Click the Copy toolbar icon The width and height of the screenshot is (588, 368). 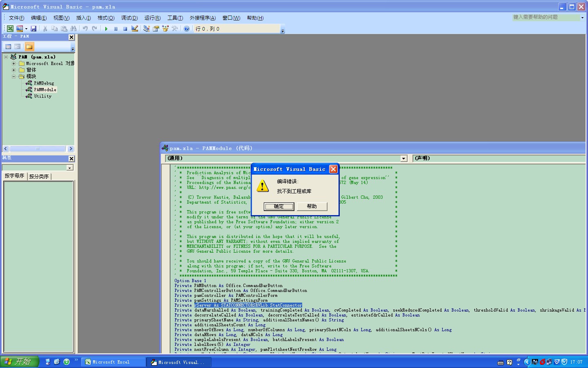54,29
